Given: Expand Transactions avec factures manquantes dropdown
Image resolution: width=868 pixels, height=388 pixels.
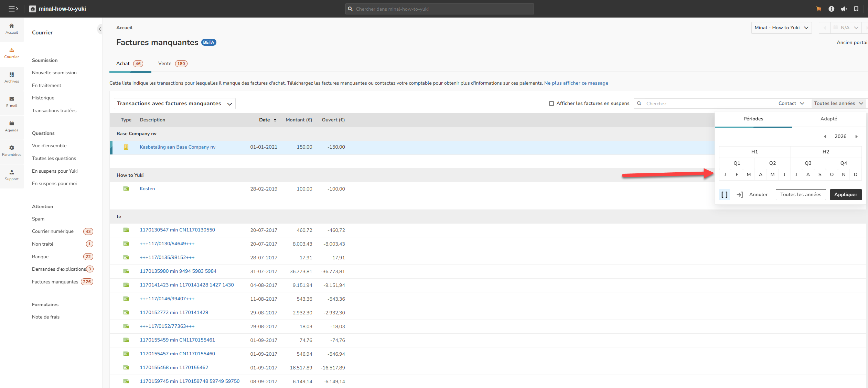Looking at the screenshot, I should (x=229, y=104).
